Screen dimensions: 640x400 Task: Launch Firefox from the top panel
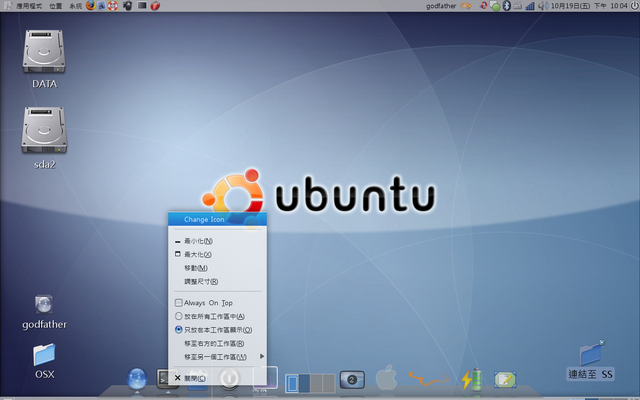click(91, 6)
